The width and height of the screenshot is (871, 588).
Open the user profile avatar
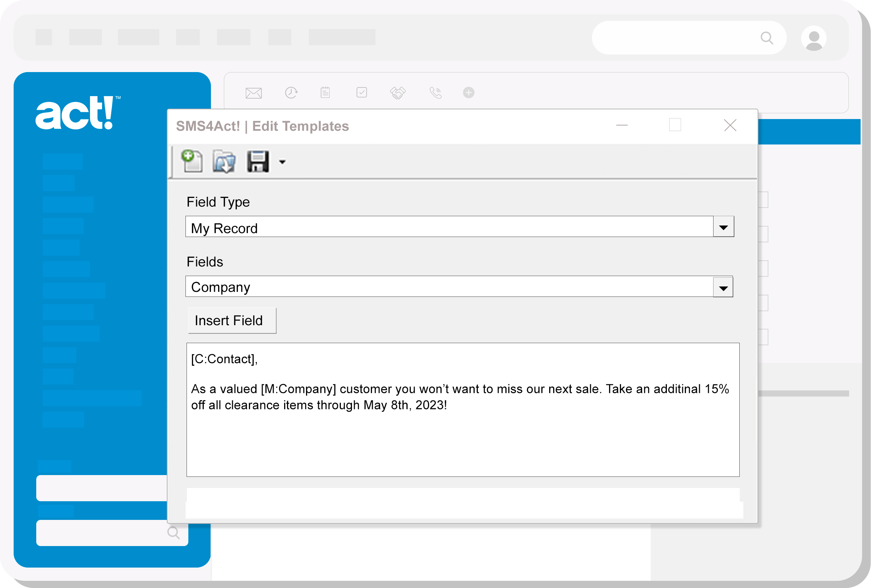(813, 38)
